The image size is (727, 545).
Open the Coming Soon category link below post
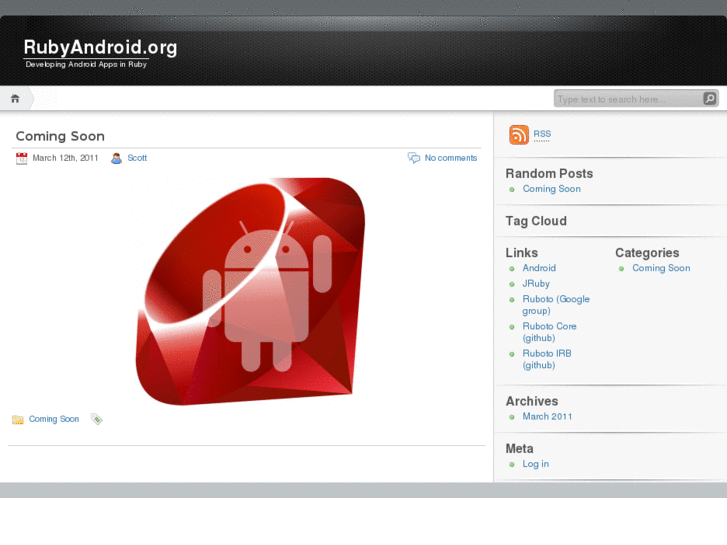(54, 419)
